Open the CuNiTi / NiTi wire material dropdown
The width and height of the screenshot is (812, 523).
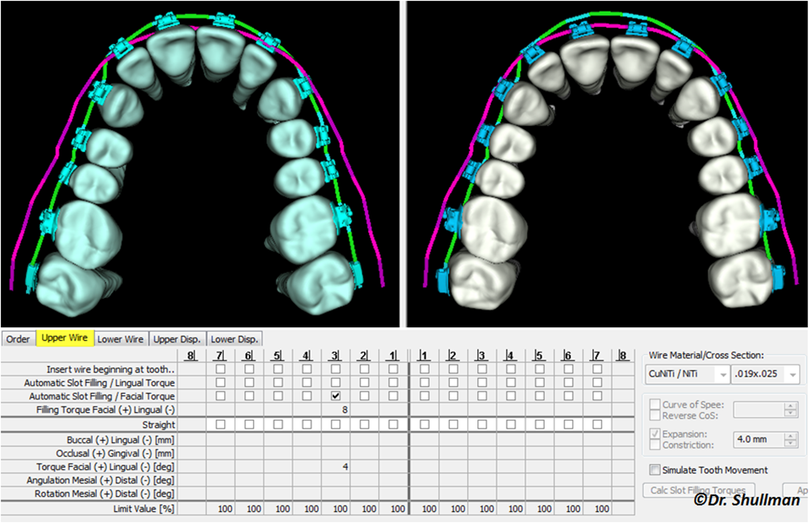688,374
